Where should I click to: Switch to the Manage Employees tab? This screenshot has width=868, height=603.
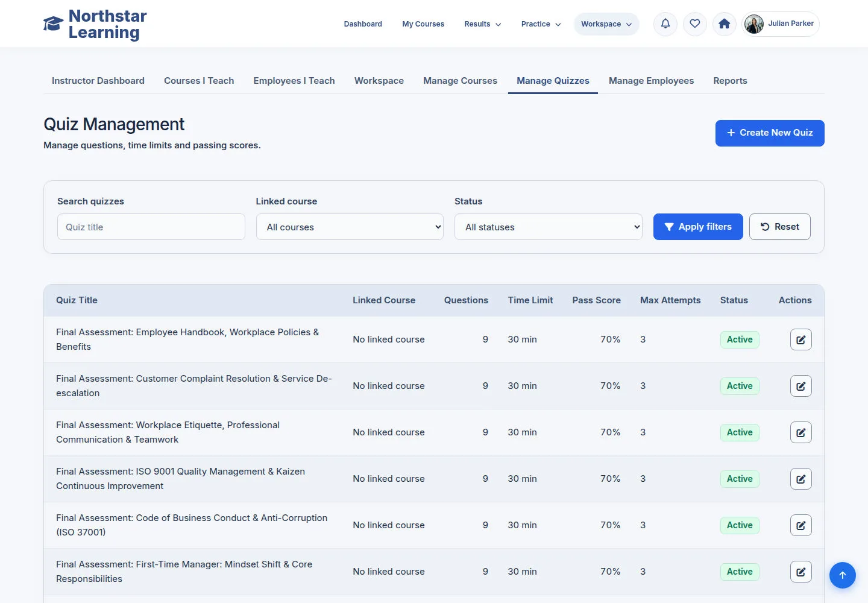coord(651,81)
